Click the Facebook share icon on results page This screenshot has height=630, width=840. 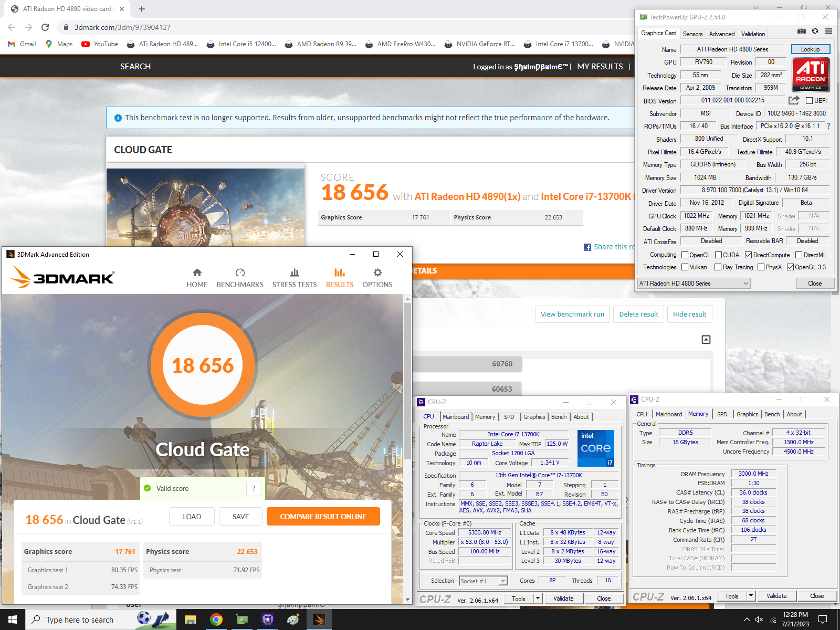pyautogui.click(x=587, y=247)
